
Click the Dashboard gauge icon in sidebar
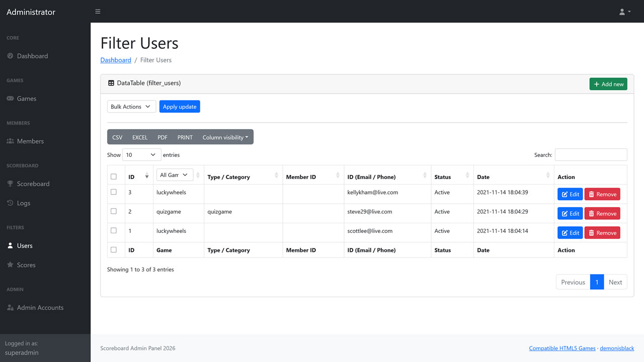pyautogui.click(x=10, y=56)
